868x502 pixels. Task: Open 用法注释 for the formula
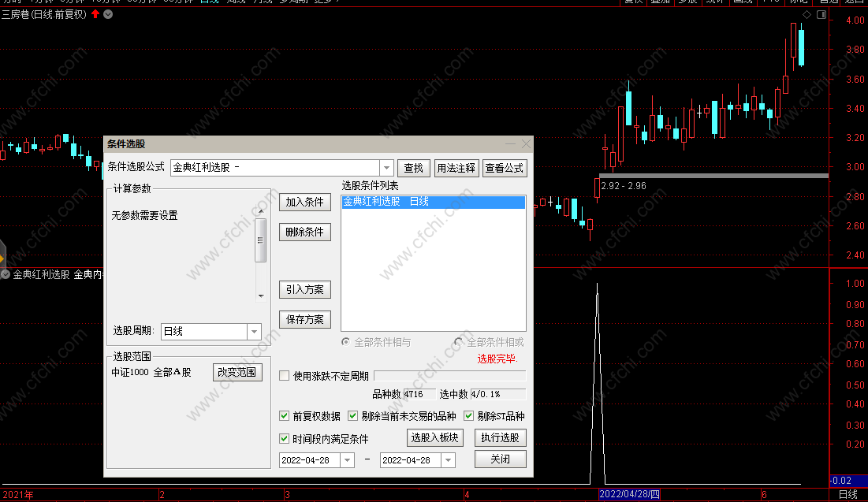point(456,168)
